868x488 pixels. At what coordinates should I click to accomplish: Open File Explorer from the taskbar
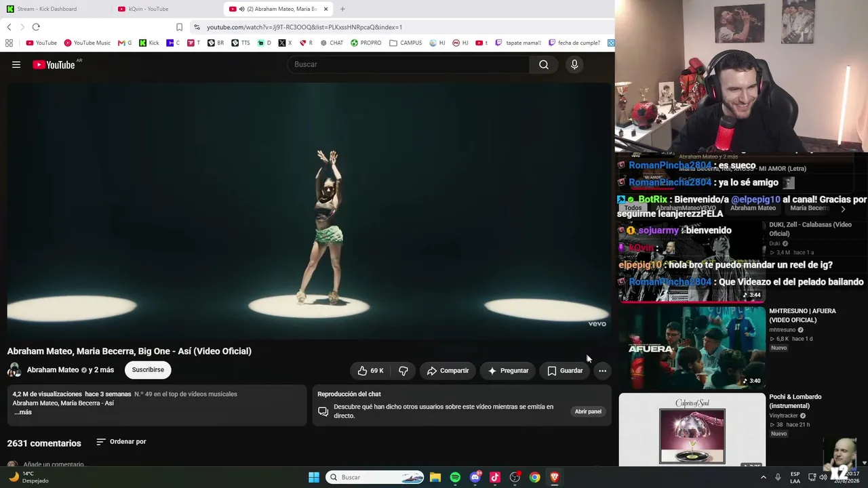[x=435, y=477]
